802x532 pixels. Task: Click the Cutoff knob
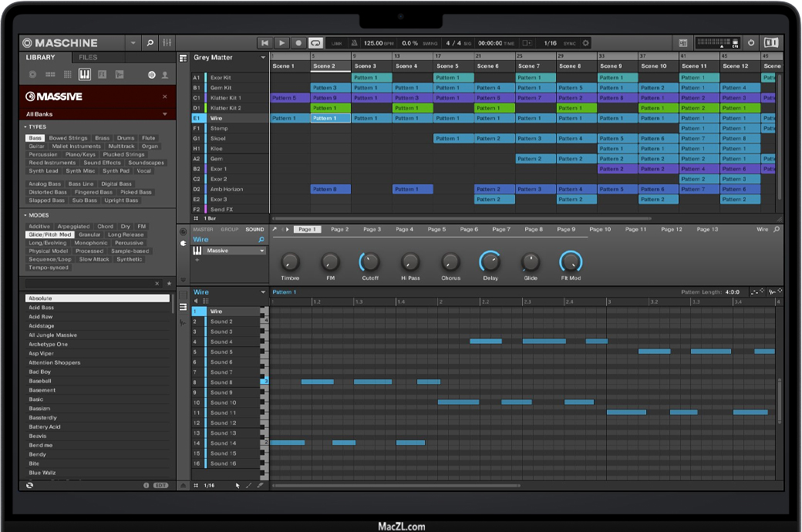(x=370, y=261)
